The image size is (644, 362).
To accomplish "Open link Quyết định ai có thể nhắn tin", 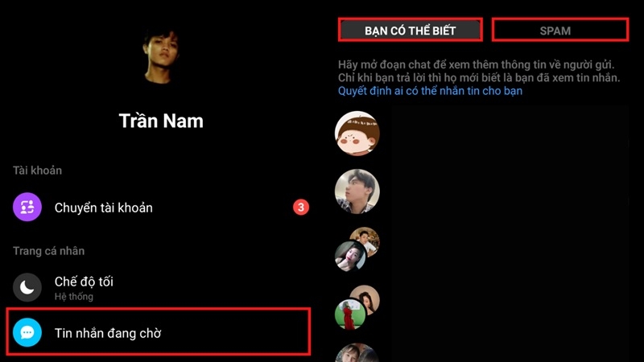I will (430, 91).
